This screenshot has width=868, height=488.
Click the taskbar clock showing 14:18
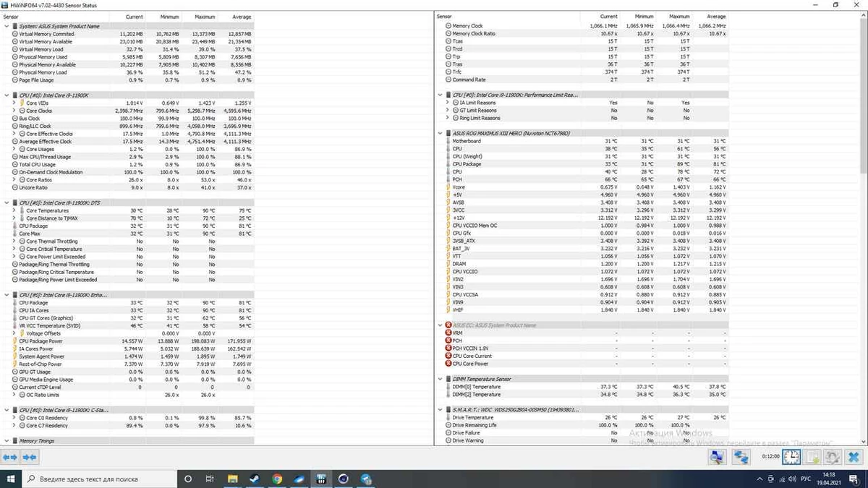[827, 479]
